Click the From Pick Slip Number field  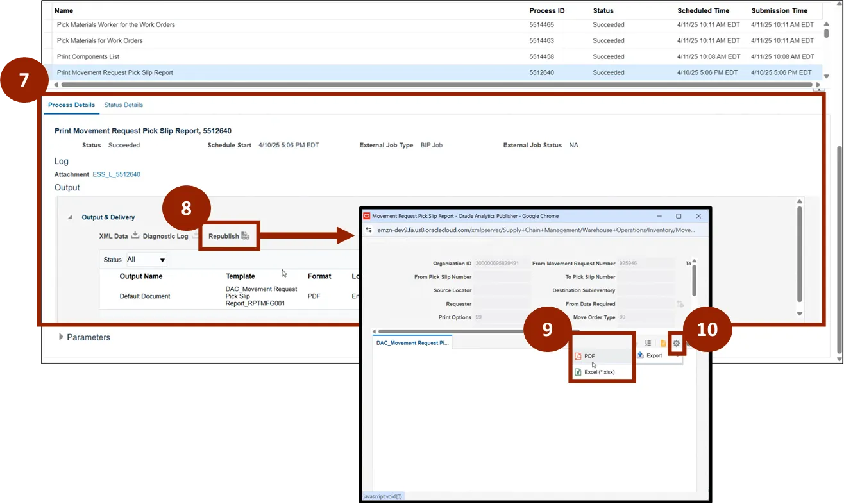click(502, 277)
